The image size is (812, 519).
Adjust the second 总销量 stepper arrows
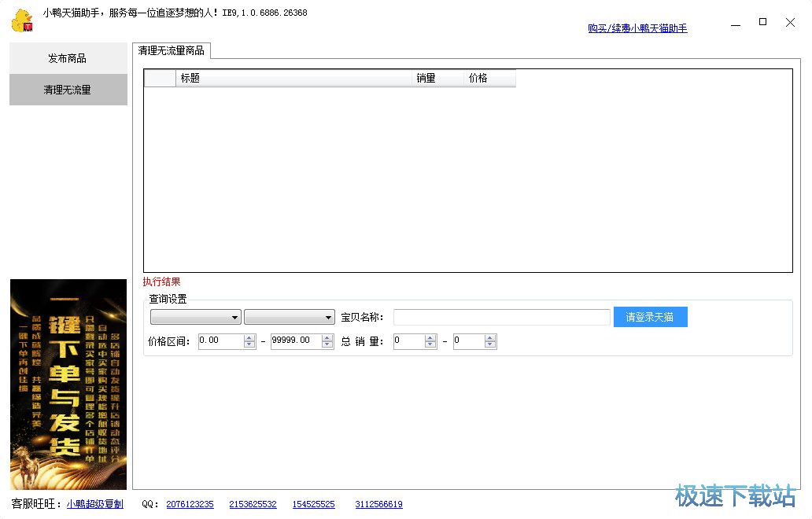click(x=490, y=341)
